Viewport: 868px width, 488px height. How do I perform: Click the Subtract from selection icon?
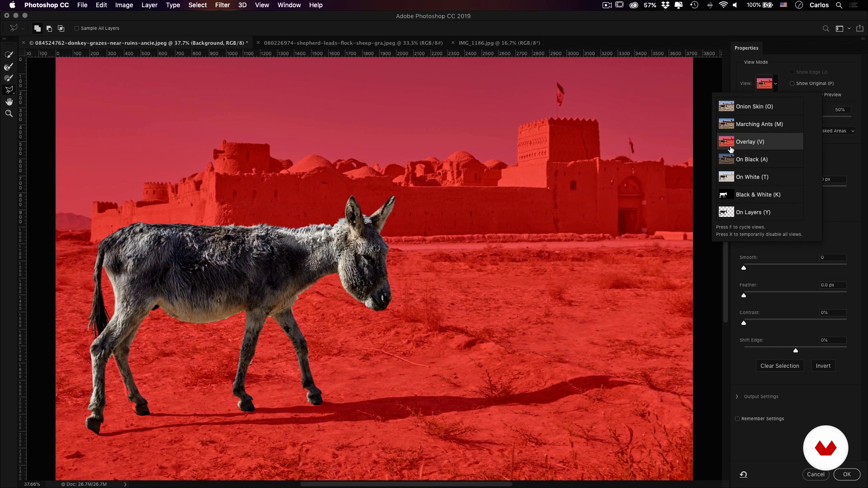pyautogui.click(x=49, y=28)
